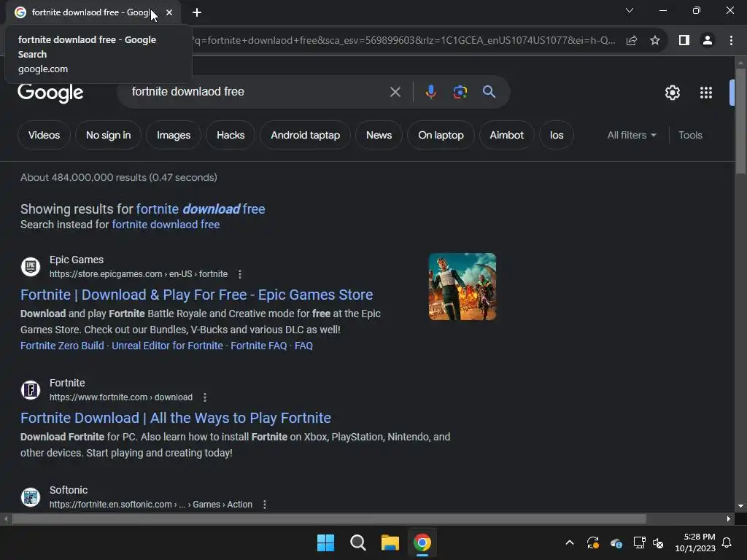Open more options for Softonic result
Screen dimensions: 747x560
264,505
